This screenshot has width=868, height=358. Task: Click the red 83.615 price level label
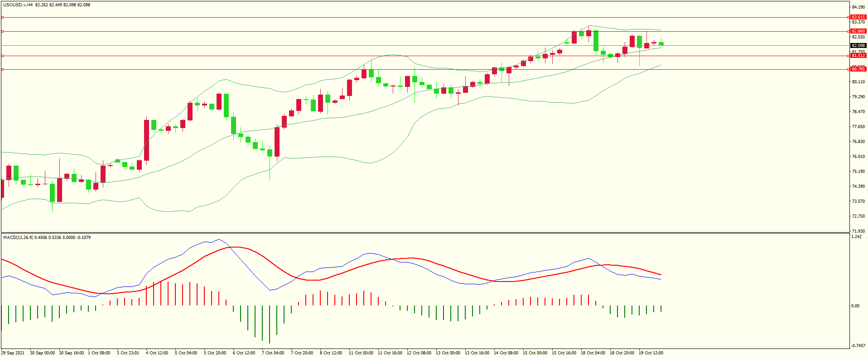[x=858, y=17]
